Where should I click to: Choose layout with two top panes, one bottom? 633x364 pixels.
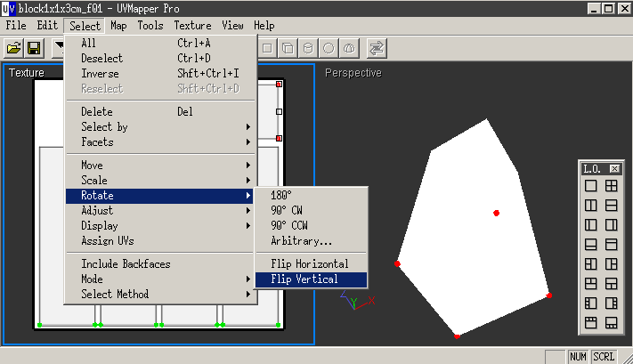(x=590, y=284)
